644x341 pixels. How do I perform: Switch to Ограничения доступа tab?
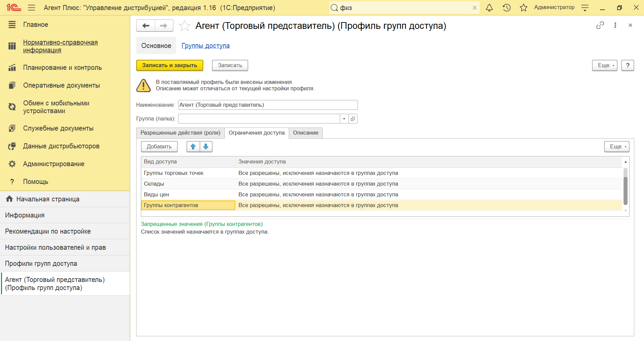point(257,133)
